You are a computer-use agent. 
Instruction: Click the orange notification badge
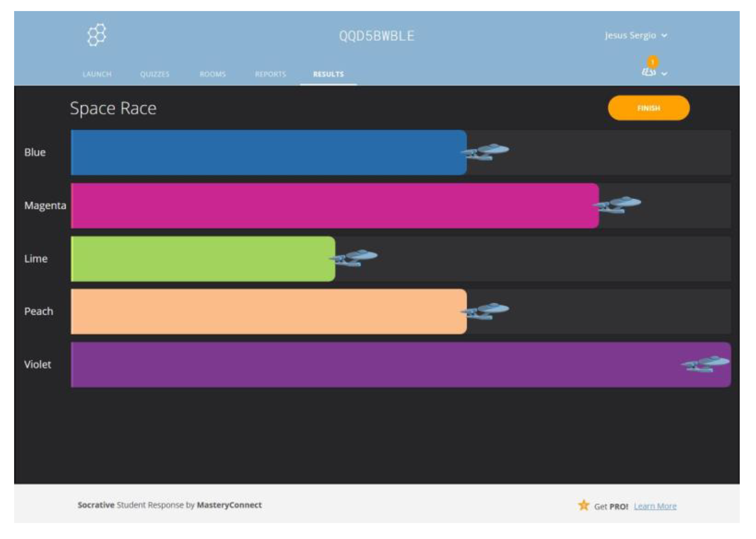pos(653,62)
